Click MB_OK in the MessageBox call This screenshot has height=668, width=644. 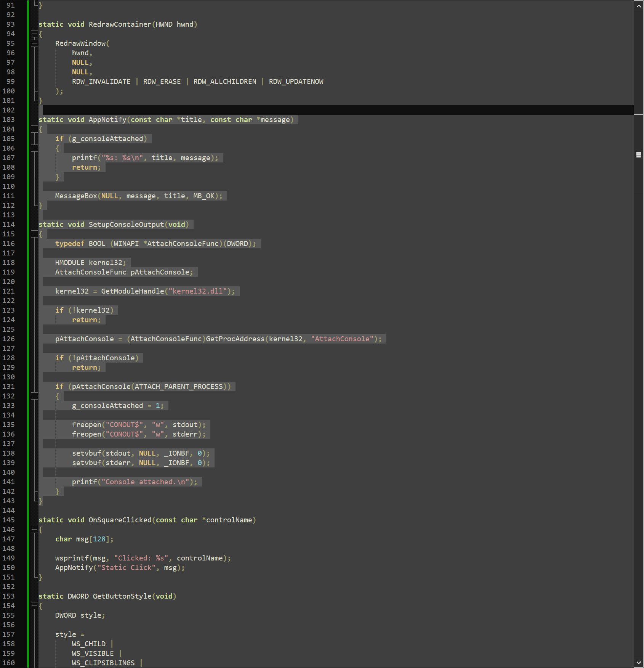204,196
